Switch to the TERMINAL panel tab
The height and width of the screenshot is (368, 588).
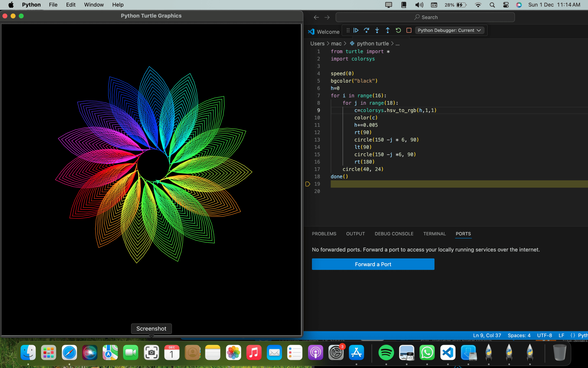coord(434,234)
